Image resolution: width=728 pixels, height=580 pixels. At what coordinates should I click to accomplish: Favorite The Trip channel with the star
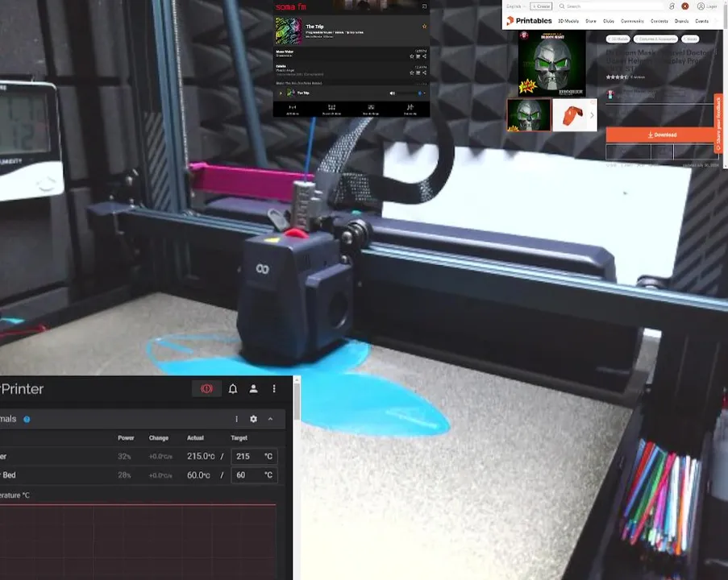(424, 27)
